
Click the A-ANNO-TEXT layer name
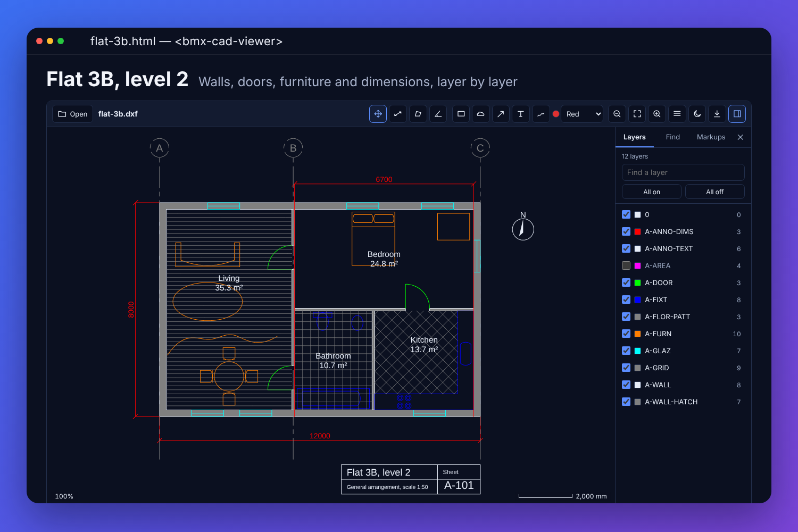coord(669,248)
